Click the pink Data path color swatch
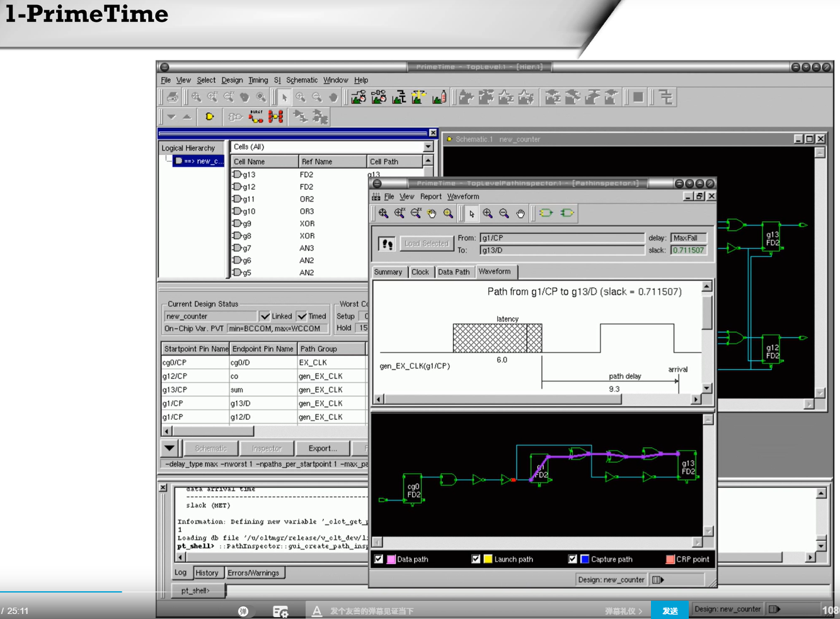 click(x=391, y=559)
